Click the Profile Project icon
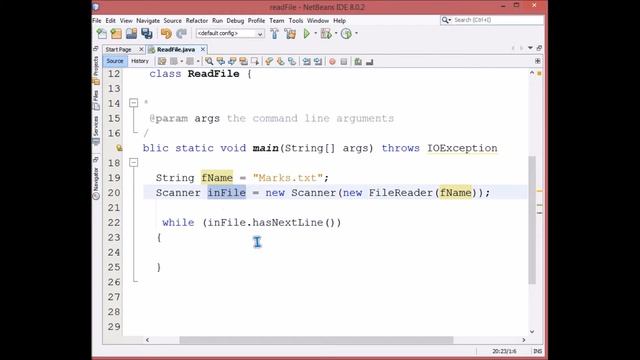 346,33
